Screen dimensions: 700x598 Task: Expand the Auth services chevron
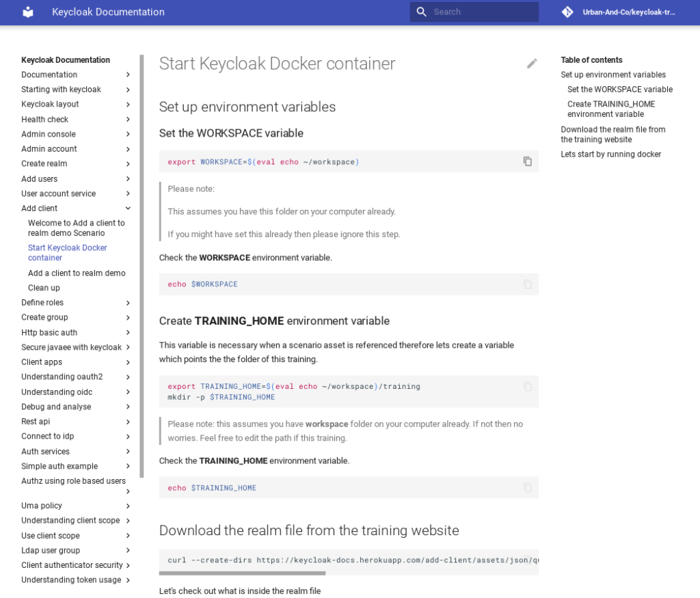click(x=128, y=452)
